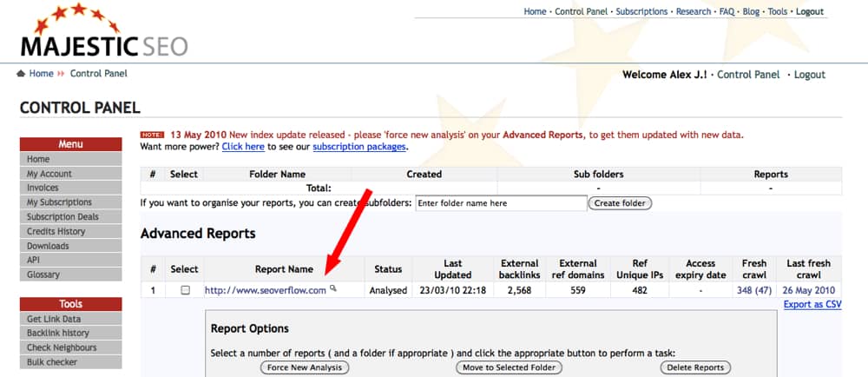Viewport: 868px width, 377px height.
Task: Select Downloads in the sidebar
Action: point(71,246)
